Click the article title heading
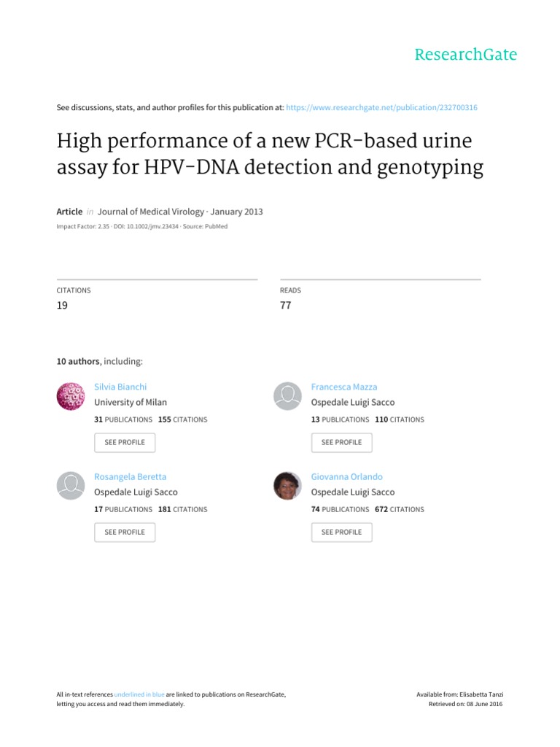 [270, 155]
